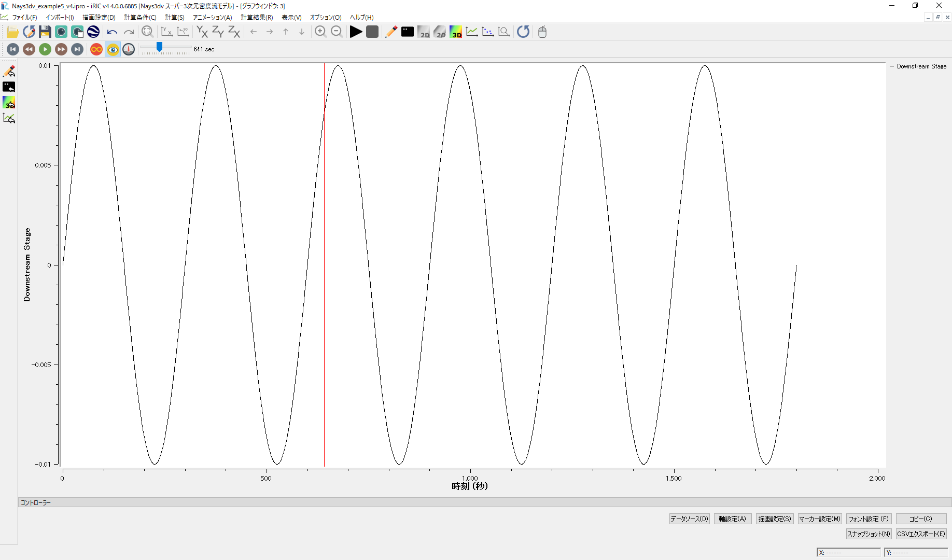This screenshot has width=952, height=560.
Task: Open new graph window icon
Action: click(x=472, y=32)
